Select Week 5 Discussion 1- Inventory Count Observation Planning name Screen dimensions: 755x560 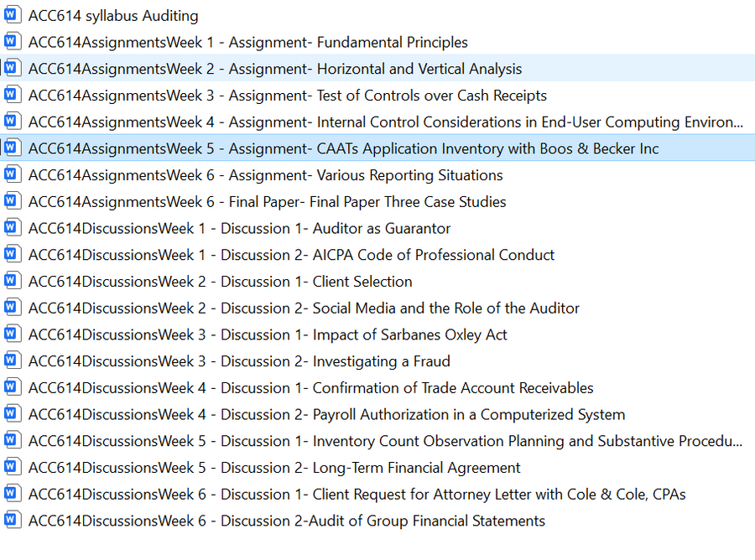pos(385,441)
